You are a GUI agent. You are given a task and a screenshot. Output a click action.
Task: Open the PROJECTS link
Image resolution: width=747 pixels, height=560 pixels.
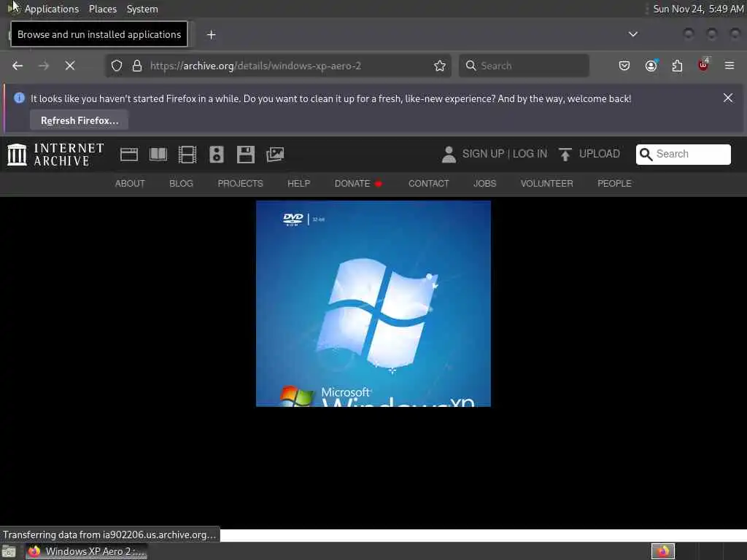(240, 183)
